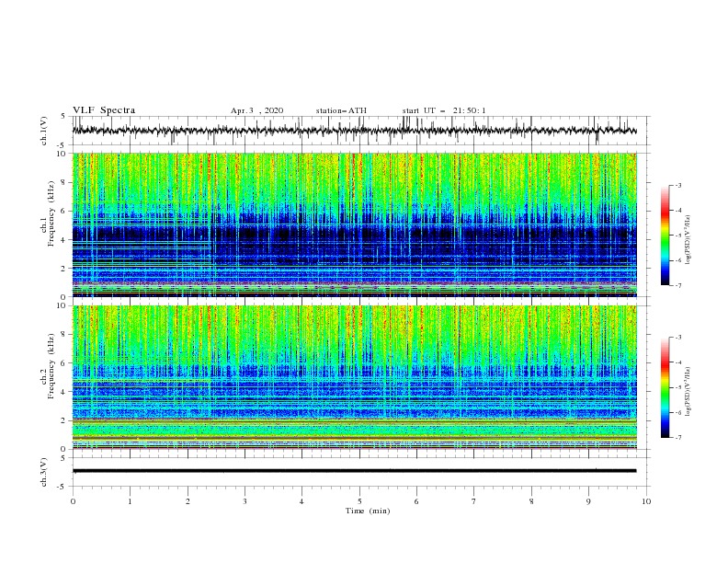This screenshot has width=728, height=563.
Task: Click the "log(PSD)(V²/Hz)" label beside ch.2 color bar
Action: (688, 391)
